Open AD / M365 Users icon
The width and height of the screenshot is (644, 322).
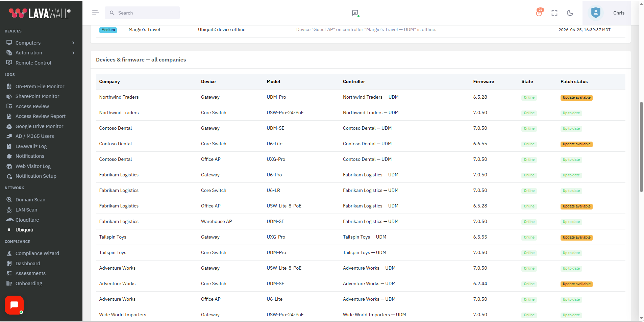coord(9,136)
